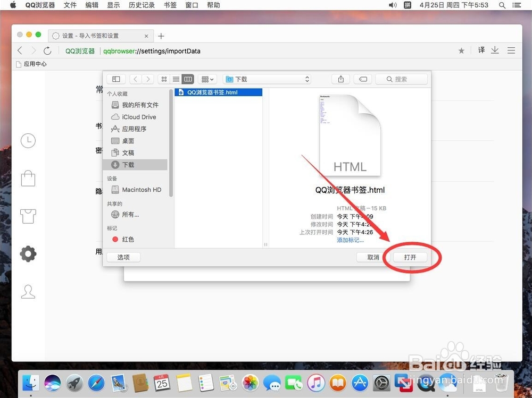The image size is (532, 398).
Task: Reload the page in QQ browser
Action: (x=47, y=50)
